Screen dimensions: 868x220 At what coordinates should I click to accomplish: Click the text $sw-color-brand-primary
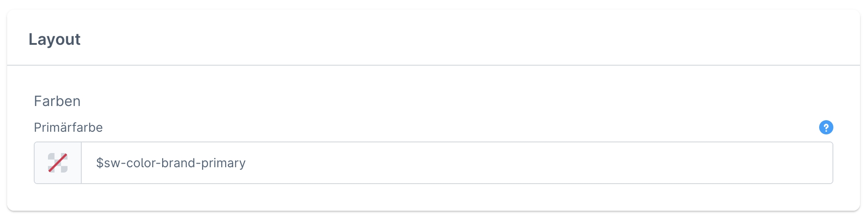[x=171, y=163]
